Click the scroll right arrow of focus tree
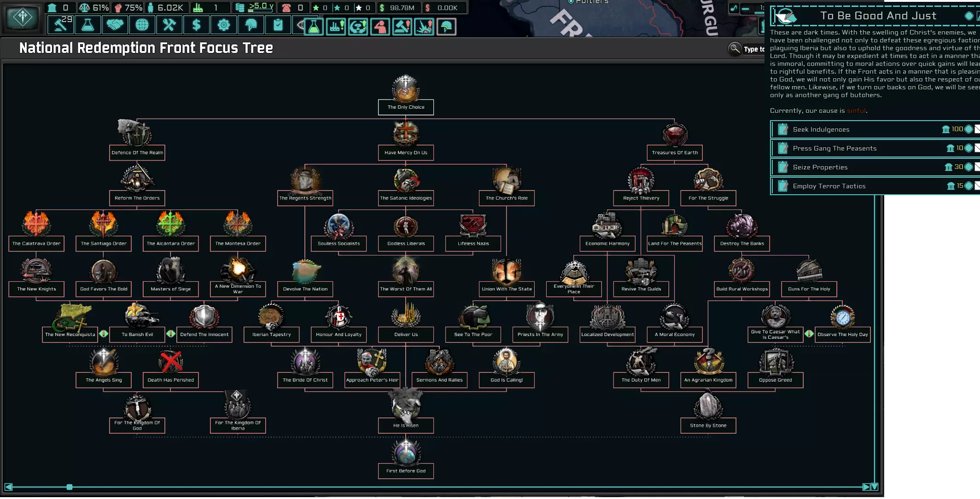980x499 pixels. tap(866, 487)
